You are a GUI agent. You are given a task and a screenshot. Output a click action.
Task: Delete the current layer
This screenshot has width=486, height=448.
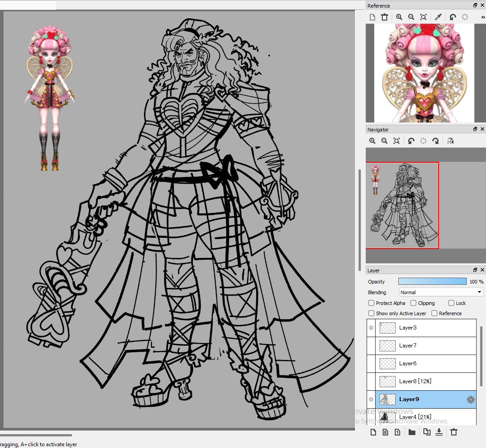pyautogui.click(x=454, y=432)
